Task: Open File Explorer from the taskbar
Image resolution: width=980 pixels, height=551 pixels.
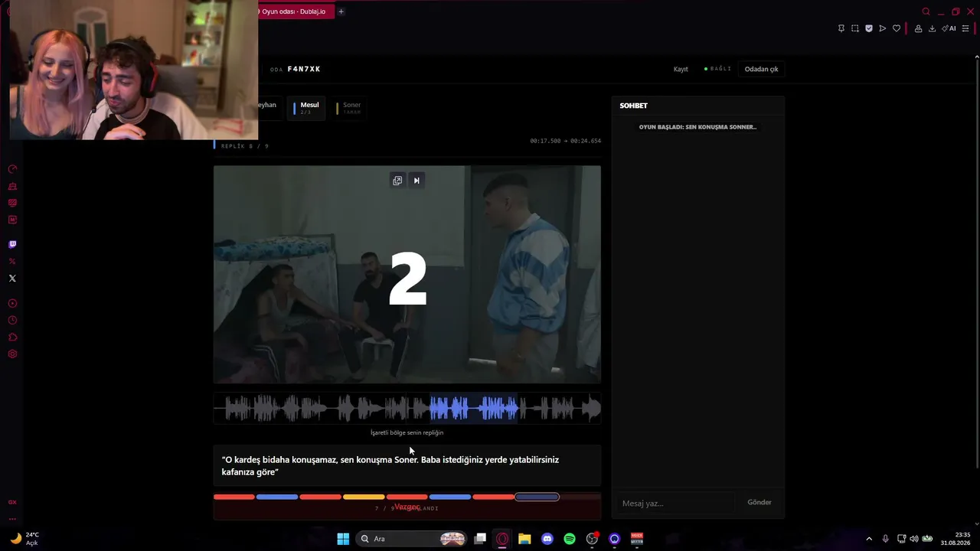Action: tap(524, 539)
